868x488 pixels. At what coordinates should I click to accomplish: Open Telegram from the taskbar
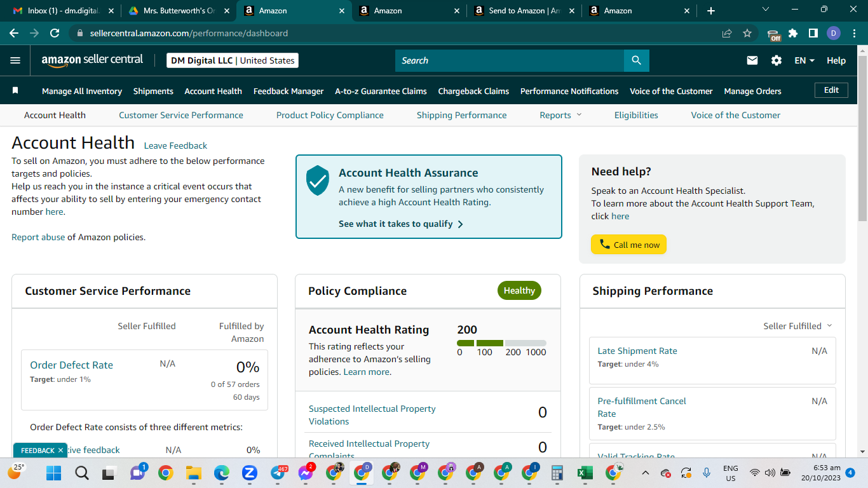point(278,473)
